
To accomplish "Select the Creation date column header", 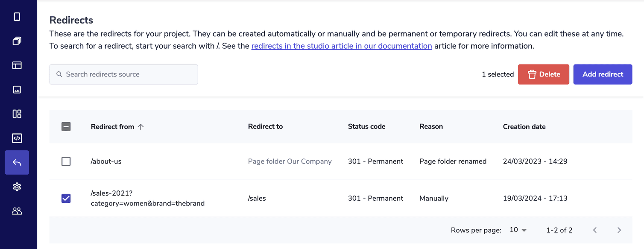I will pyautogui.click(x=524, y=126).
